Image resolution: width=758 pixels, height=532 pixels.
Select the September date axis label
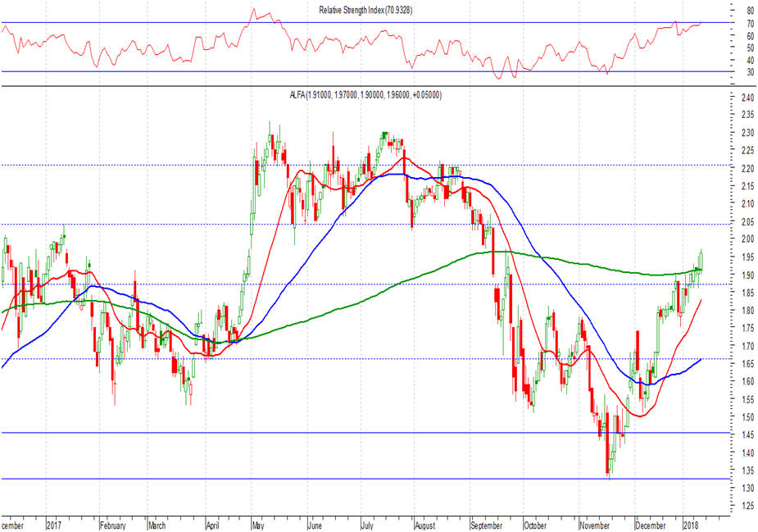tap(487, 525)
